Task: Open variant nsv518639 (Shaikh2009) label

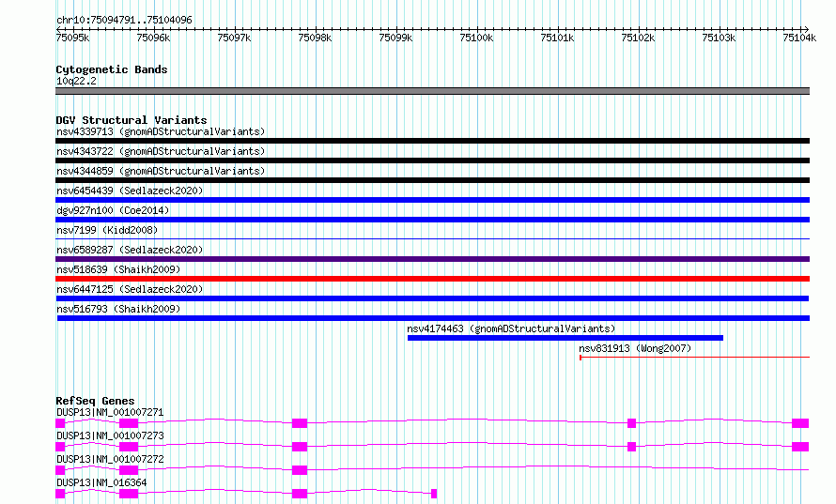Action: tap(118, 269)
